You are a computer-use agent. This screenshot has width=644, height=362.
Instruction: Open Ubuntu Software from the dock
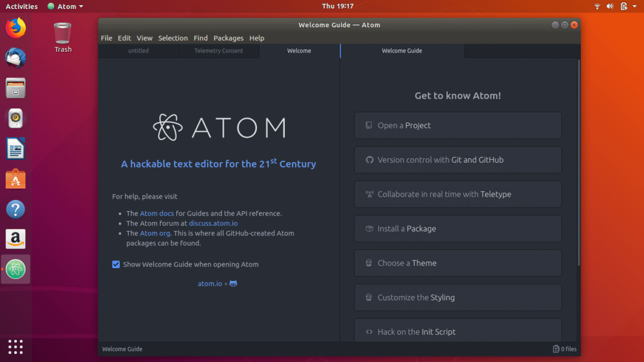[16, 180]
